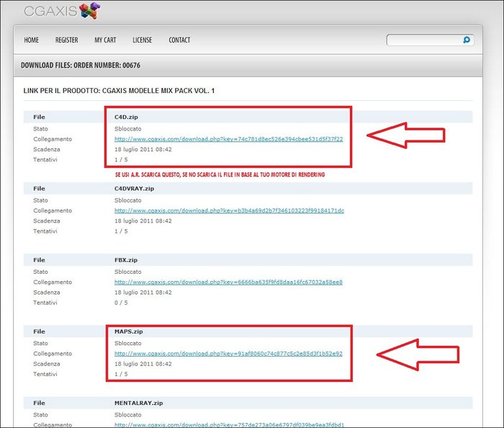This screenshot has height=428, width=504.
Task: Click the expiry date under FBX.zip
Action: 143,293
